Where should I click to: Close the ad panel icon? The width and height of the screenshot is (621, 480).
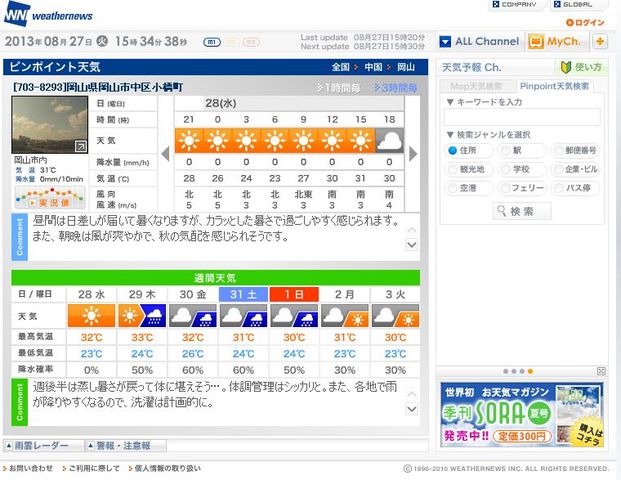click(x=601, y=371)
